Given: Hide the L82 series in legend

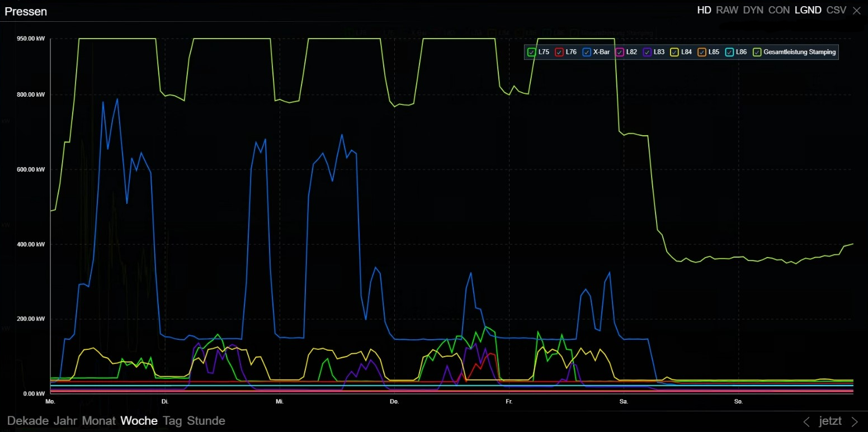Looking at the screenshot, I should tap(619, 52).
